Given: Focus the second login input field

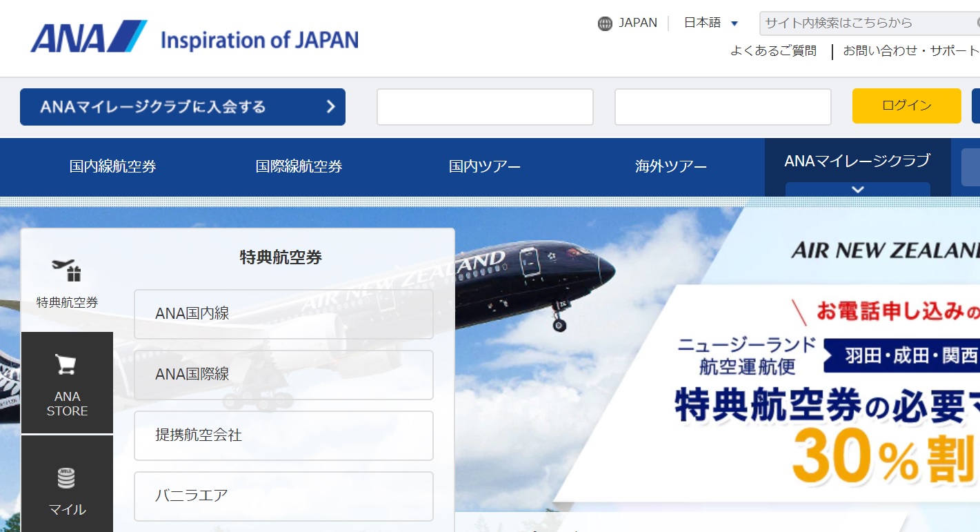Looking at the screenshot, I should pos(723,107).
